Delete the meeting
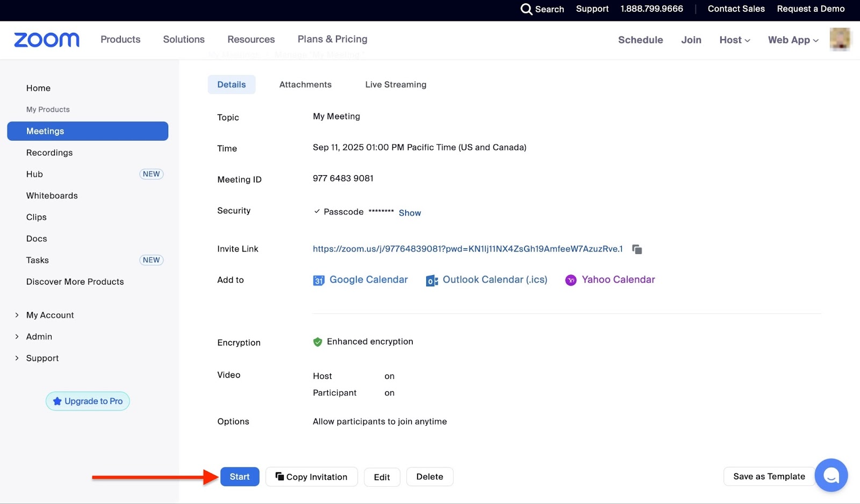The height and width of the screenshot is (504, 860). (x=430, y=477)
